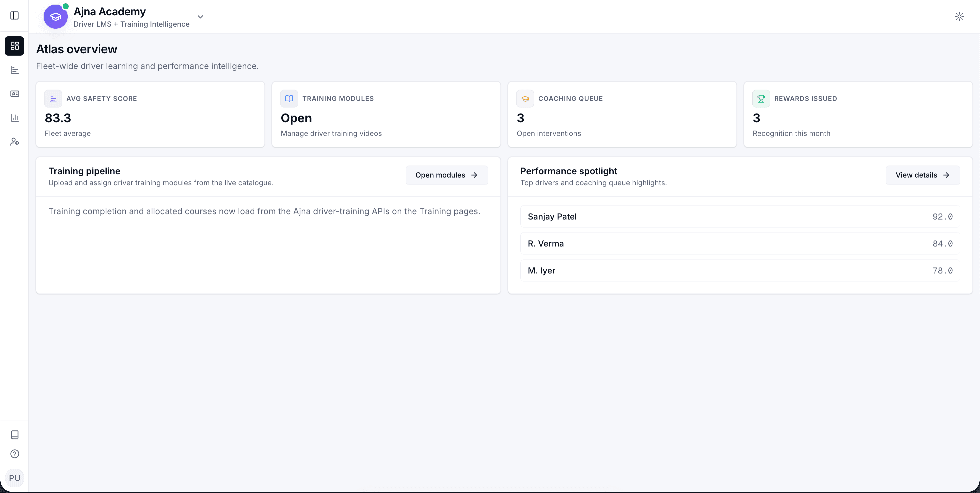Select the Sanjay Patel row
Image resolution: width=980 pixels, height=493 pixels.
tap(740, 217)
